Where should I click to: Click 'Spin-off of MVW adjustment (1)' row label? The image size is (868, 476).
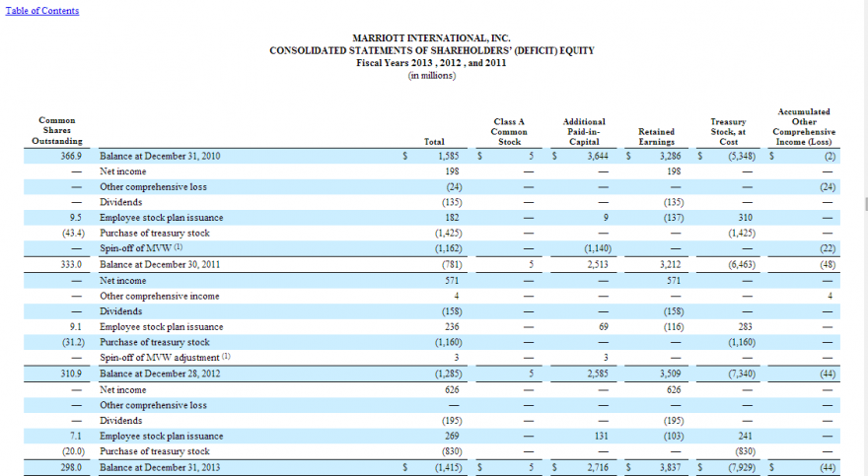(x=165, y=357)
